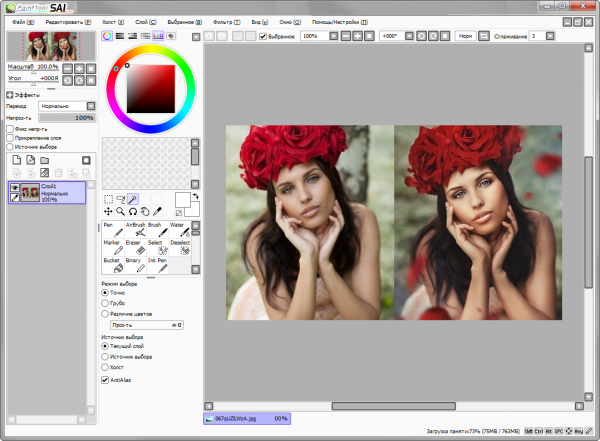Select the Water tool
This screenshot has height=441, width=600.
tap(179, 229)
